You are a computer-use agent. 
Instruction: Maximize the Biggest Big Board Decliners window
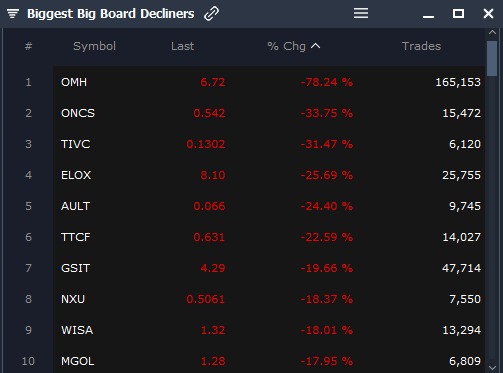tap(458, 13)
